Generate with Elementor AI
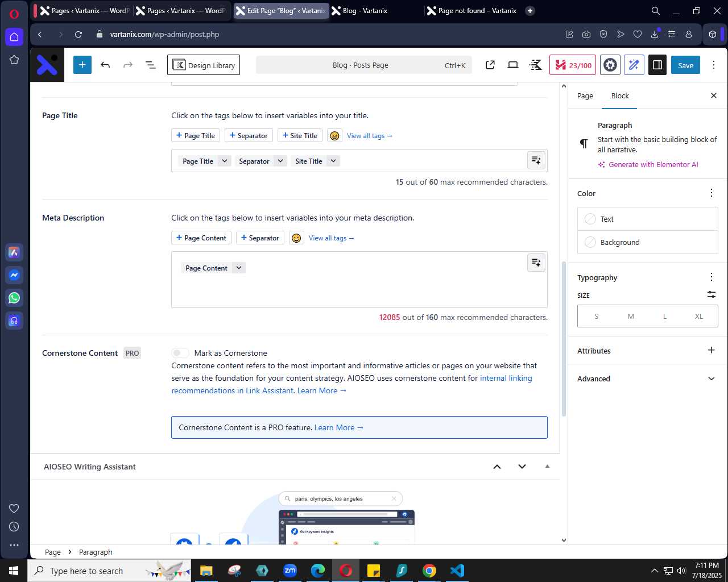This screenshot has width=728, height=582. pos(648,164)
